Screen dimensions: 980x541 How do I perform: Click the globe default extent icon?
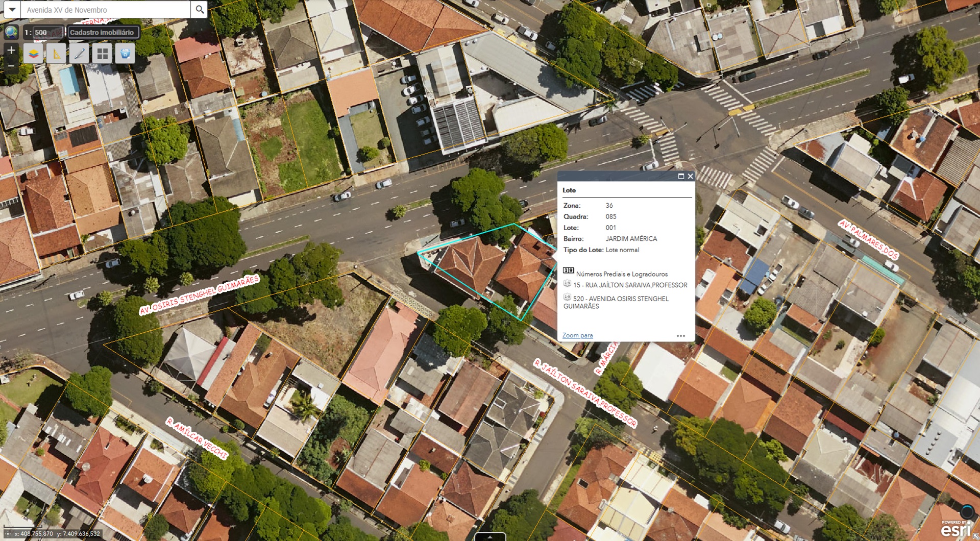coord(11,32)
